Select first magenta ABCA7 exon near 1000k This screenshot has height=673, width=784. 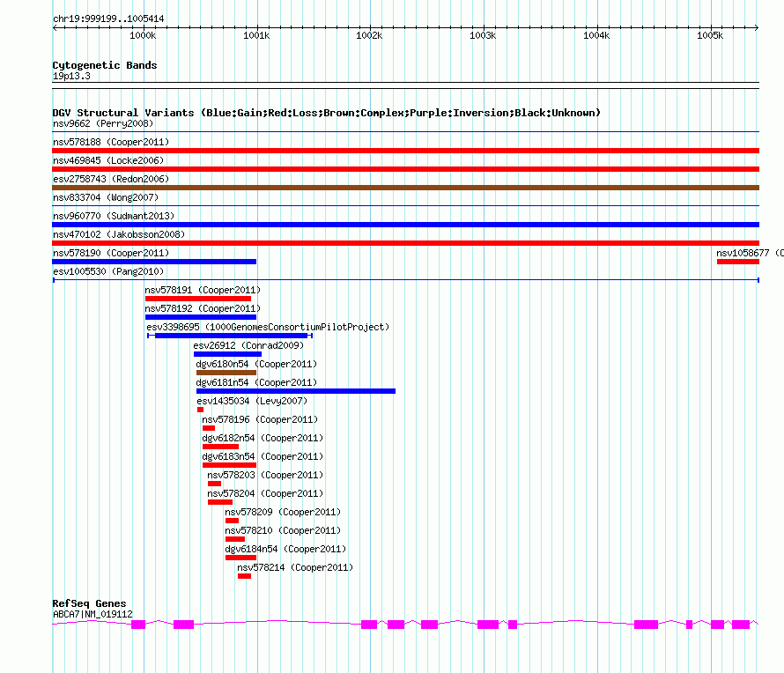point(138,625)
